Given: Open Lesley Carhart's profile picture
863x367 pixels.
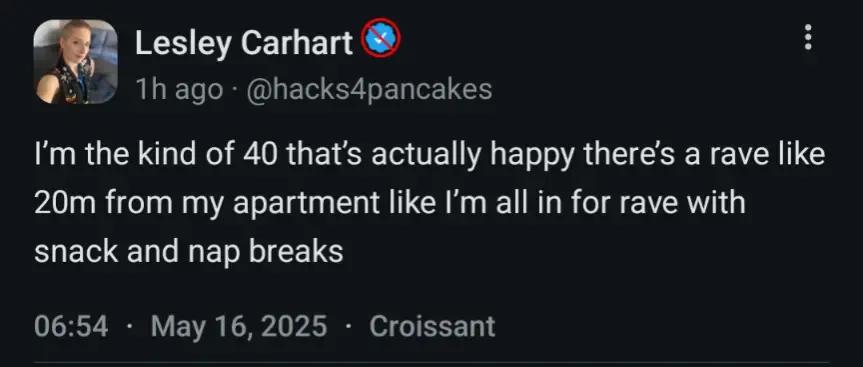Looking at the screenshot, I should (75, 62).
